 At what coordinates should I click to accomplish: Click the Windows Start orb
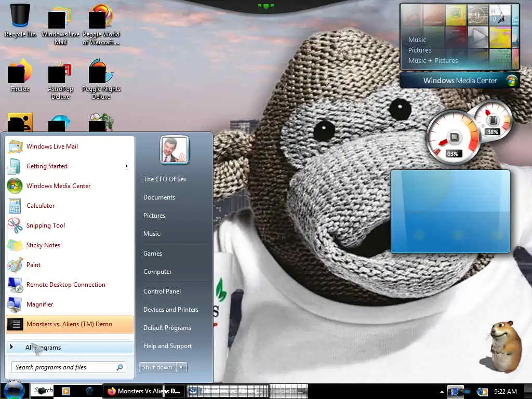coord(14,391)
